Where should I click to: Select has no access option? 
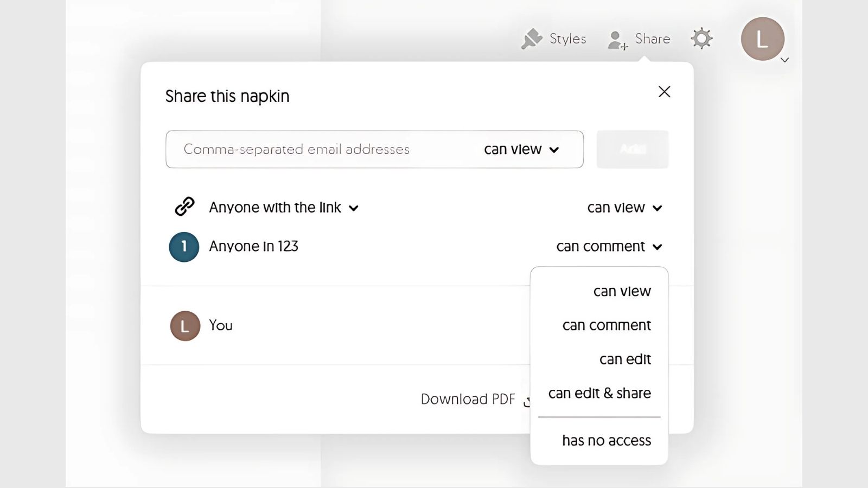tap(606, 441)
